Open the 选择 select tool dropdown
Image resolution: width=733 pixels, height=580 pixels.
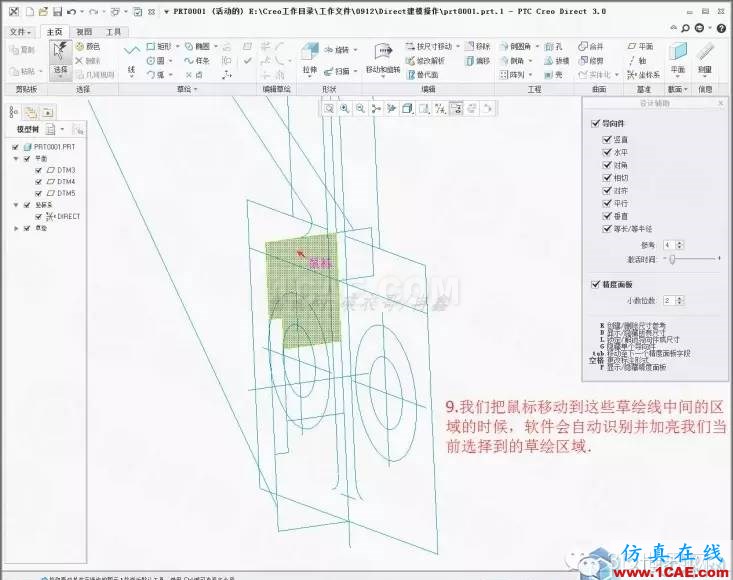click(60, 75)
